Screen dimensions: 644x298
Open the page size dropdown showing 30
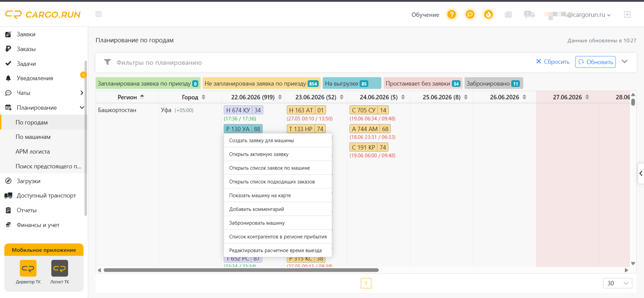(618, 283)
